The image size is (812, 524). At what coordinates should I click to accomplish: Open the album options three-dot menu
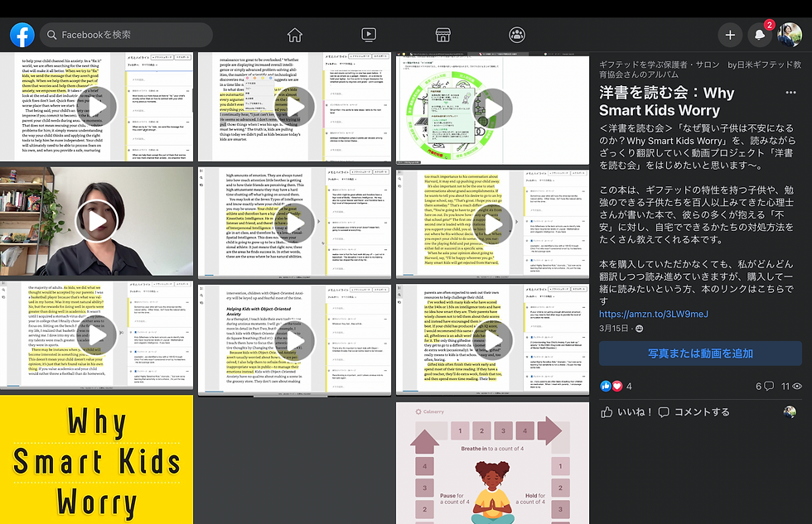[790, 93]
